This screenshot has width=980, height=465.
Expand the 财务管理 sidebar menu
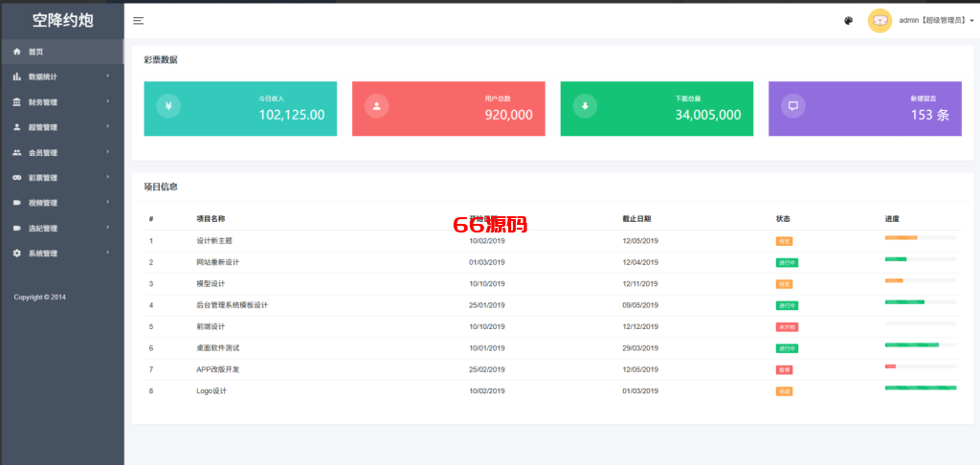[x=62, y=101]
